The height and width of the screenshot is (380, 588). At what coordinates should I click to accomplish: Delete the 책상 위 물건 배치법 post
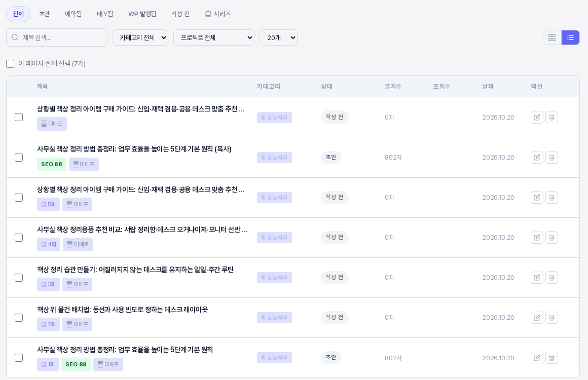click(552, 318)
